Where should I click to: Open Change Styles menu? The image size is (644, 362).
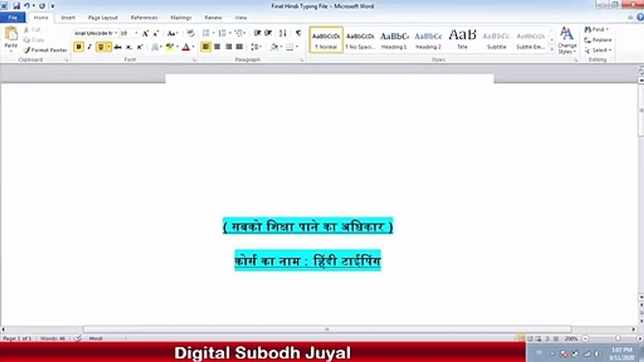(567, 40)
